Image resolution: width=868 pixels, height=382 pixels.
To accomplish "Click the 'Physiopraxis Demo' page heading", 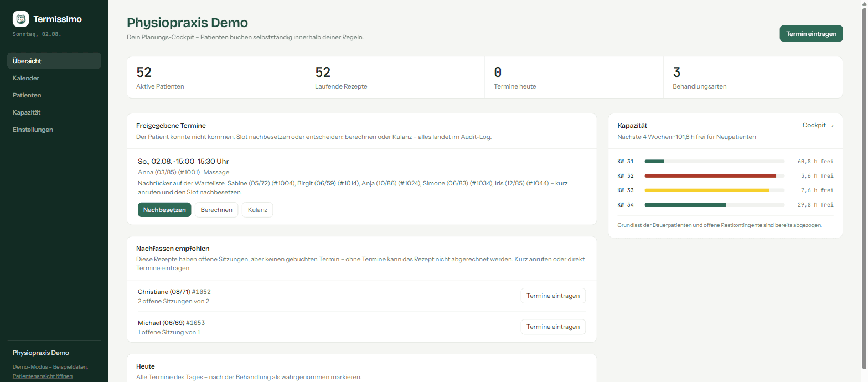I will pyautogui.click(x=187, y=23).
